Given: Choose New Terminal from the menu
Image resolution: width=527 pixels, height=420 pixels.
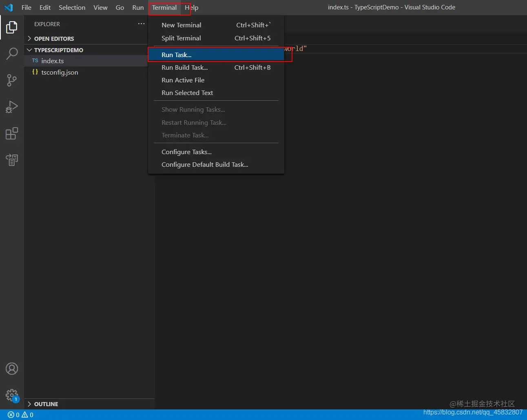Looking at the screenshot, I should pos(216,25).
